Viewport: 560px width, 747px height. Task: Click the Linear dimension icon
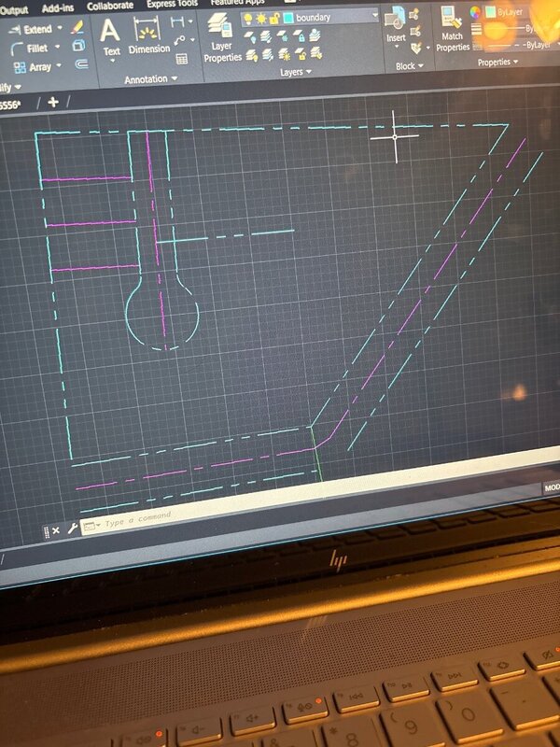pos(177,21)
